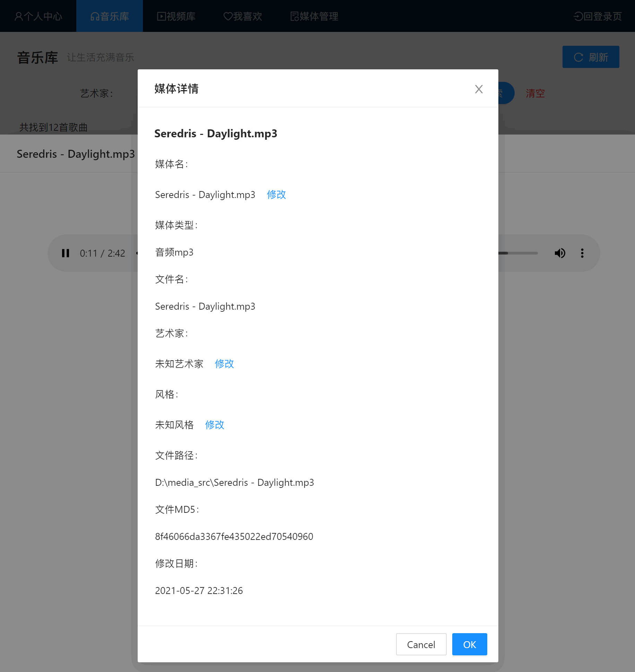Click the Seredris - Daylight.mp3 song title behind dialog

pyautogui.click(x=76, y=154)
